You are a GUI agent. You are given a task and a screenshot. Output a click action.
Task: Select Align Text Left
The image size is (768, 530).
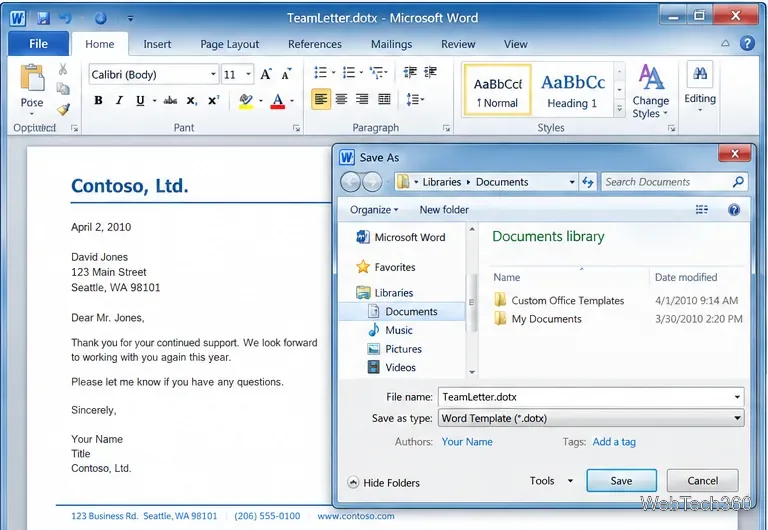tap(321, 99)
